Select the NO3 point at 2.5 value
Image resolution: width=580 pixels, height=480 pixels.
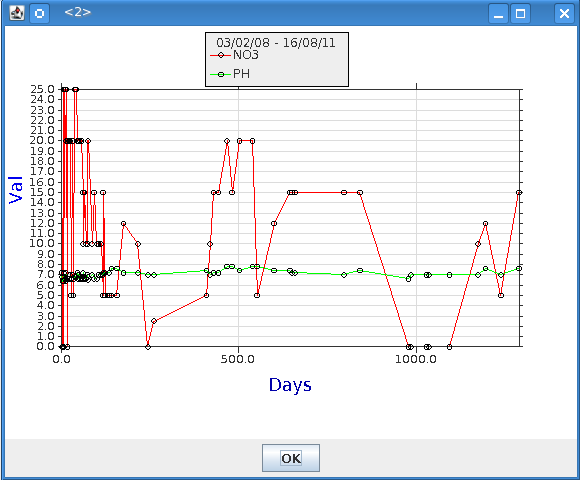tap(154, 321)
